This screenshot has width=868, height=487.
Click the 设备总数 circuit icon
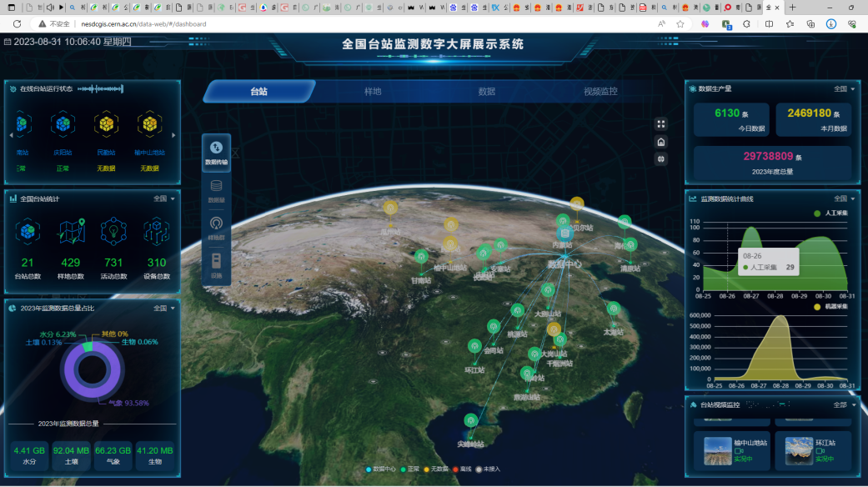coord(157,231)
